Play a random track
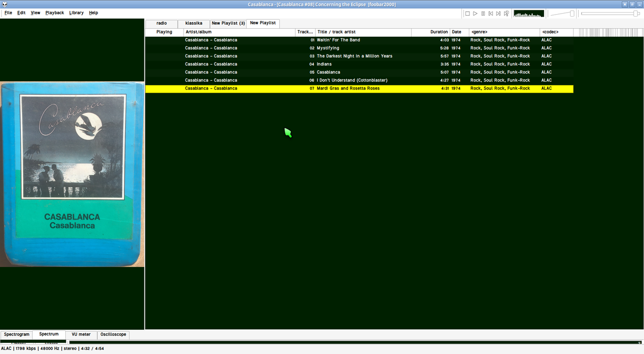 tap(506, 14)
